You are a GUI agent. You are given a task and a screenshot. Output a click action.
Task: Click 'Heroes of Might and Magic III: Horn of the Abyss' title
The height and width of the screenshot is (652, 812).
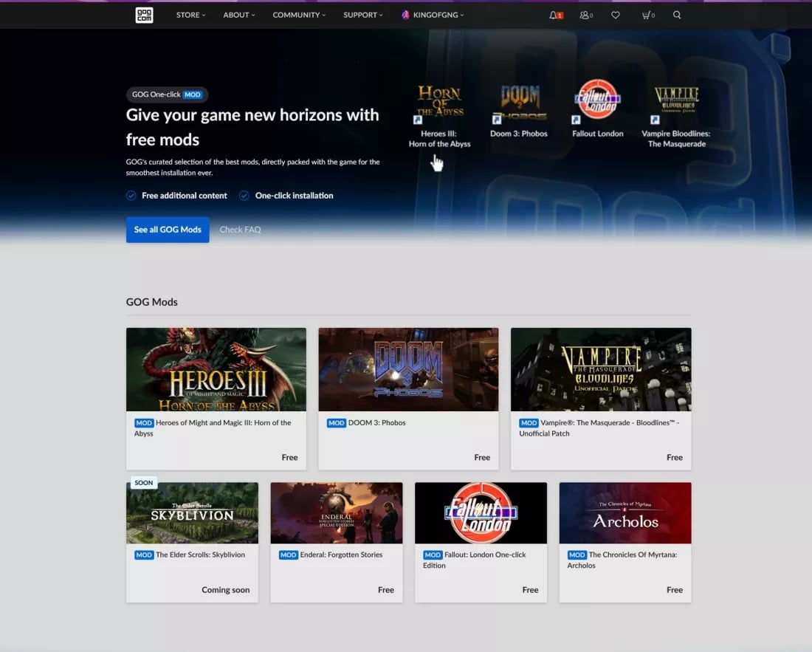pyautogui.click(x=213, y=428)
